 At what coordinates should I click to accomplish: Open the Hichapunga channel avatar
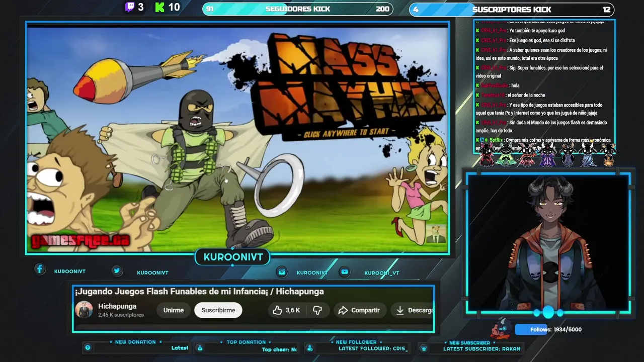[84, 310]
